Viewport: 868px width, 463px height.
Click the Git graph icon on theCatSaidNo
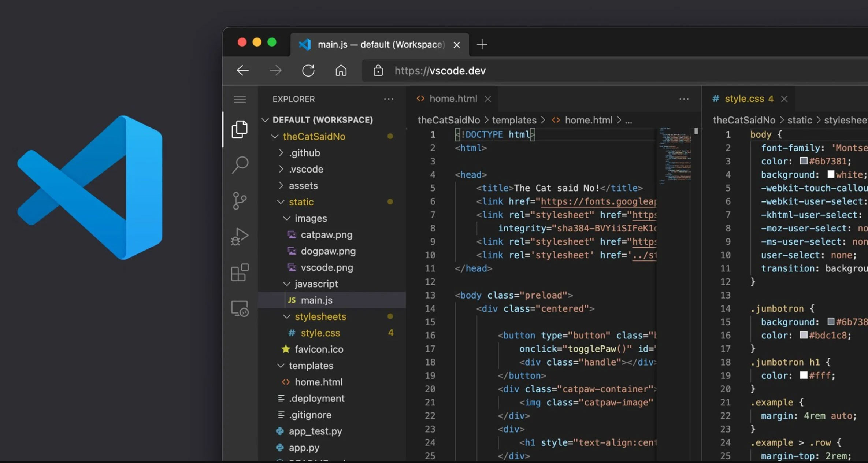point(240,200)
